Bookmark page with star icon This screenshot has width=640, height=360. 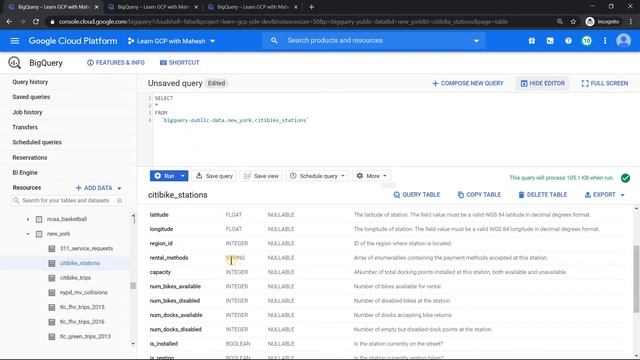point(573,22)
